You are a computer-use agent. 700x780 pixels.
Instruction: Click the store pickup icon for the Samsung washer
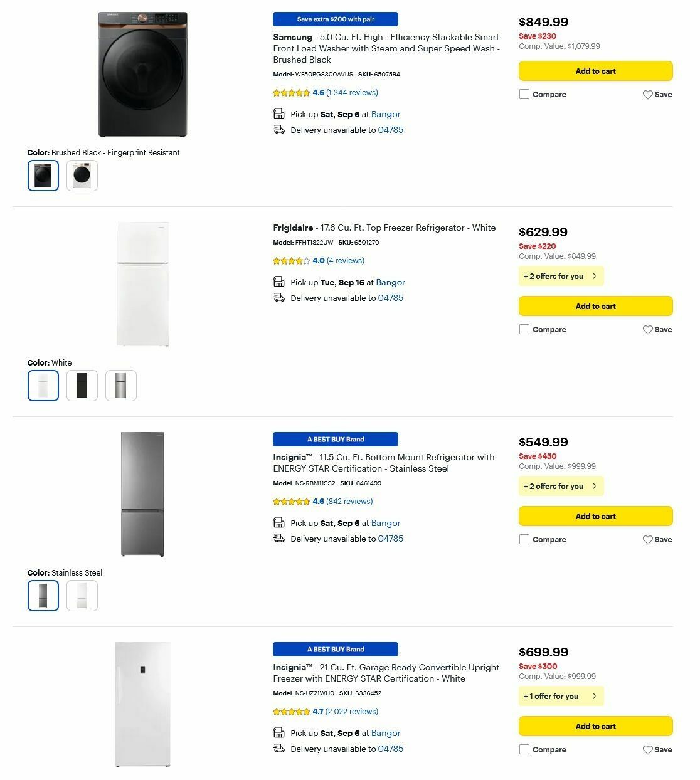point(279,113)
